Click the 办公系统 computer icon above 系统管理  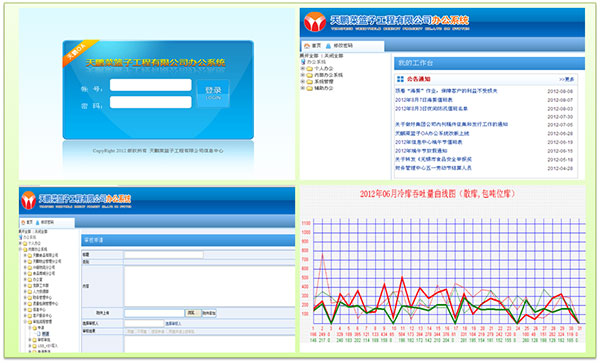303,62
